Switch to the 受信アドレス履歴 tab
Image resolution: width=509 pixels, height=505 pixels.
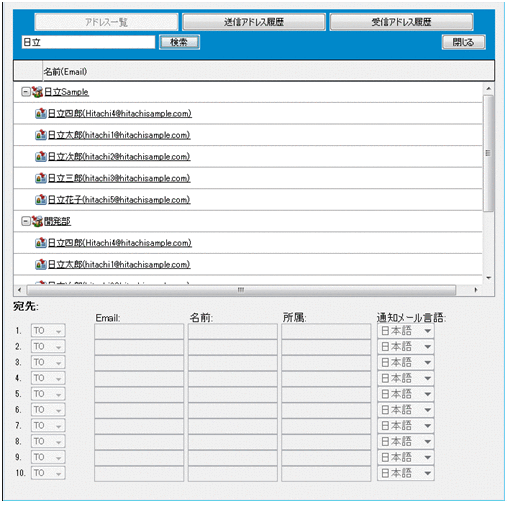401,22
